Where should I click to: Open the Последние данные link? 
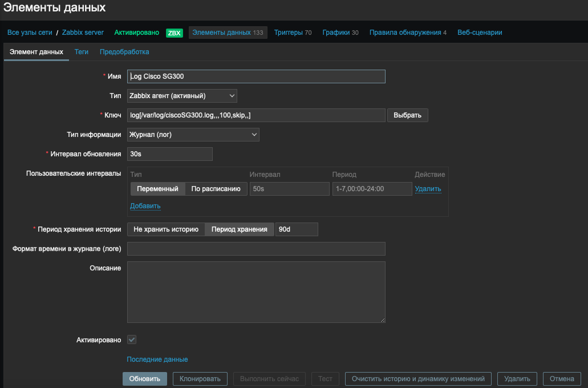click(x=157, y=359)
